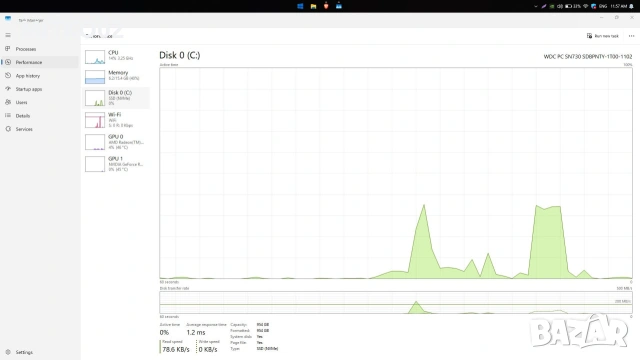Select GPU 0 AMD Radeon entry

pos(116,142)
